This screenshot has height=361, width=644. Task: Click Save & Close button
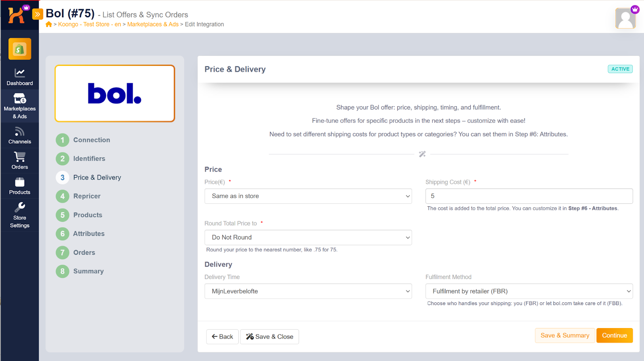(x=270, y=337)
